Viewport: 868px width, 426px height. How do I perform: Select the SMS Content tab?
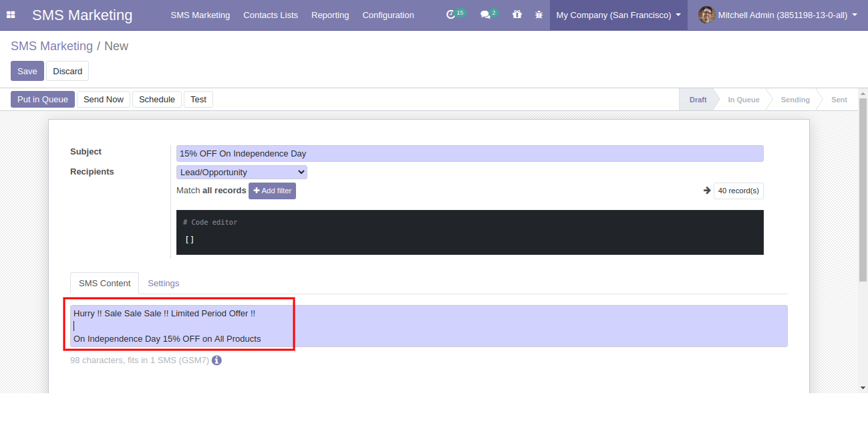pyautogui.click(x=104, y=284)
